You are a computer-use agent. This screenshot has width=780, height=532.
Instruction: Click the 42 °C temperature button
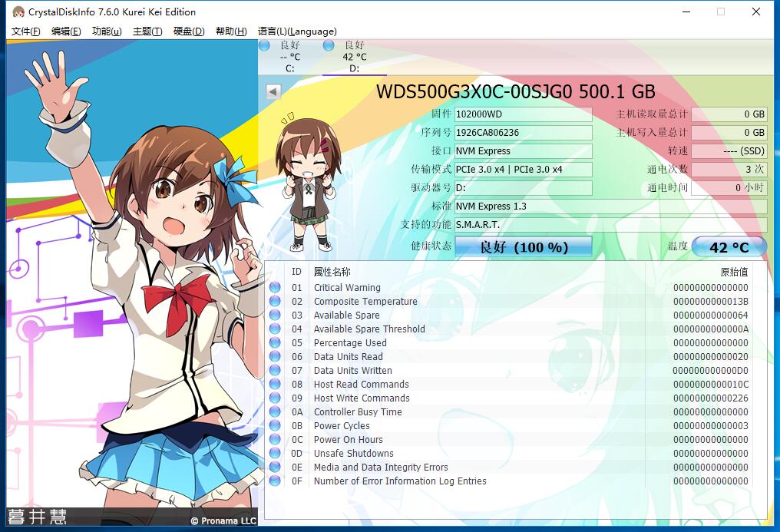729,247
